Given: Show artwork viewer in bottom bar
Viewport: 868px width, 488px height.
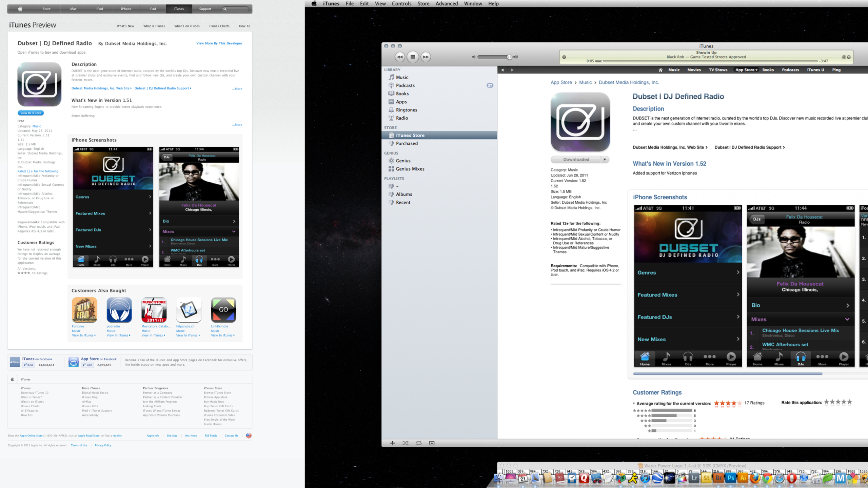Looking at the screenshot, I should click(432, 443).
